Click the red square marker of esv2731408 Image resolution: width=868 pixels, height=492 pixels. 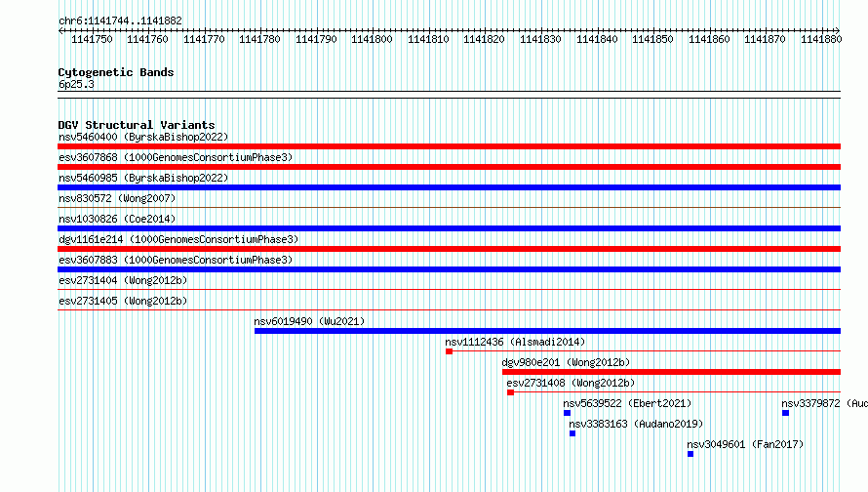[510, 392]
